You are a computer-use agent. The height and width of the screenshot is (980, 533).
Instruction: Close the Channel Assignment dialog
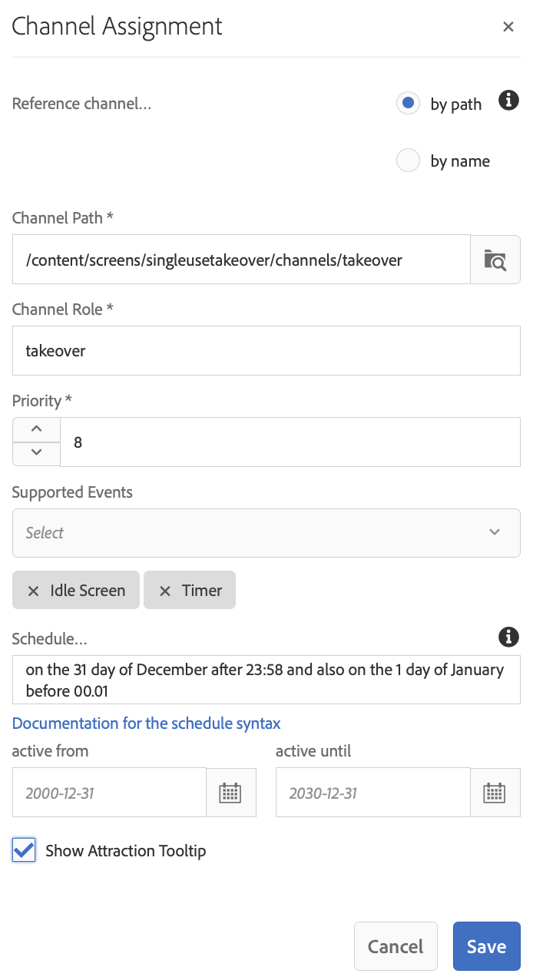coord(508,27)
